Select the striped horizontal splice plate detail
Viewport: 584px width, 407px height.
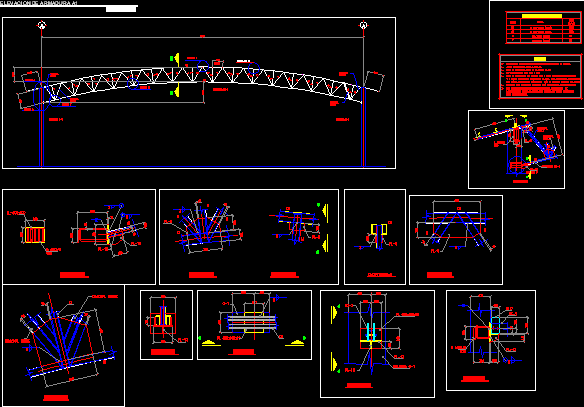click(x=254, y=325)
